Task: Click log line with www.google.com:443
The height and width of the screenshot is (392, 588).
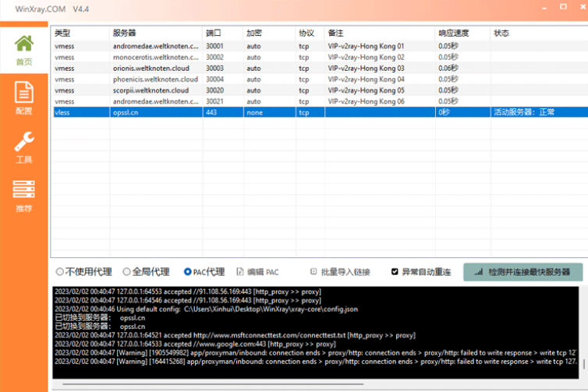Action: (x=195, y=344)
